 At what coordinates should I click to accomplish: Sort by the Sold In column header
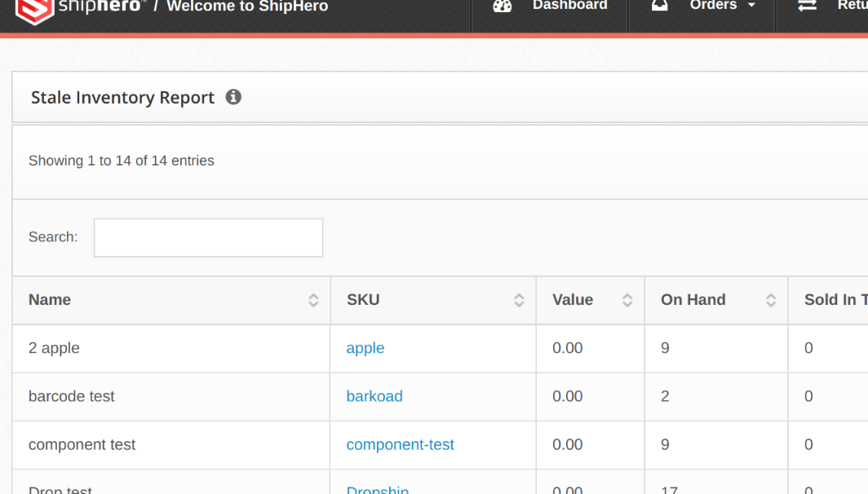[835, 300]
